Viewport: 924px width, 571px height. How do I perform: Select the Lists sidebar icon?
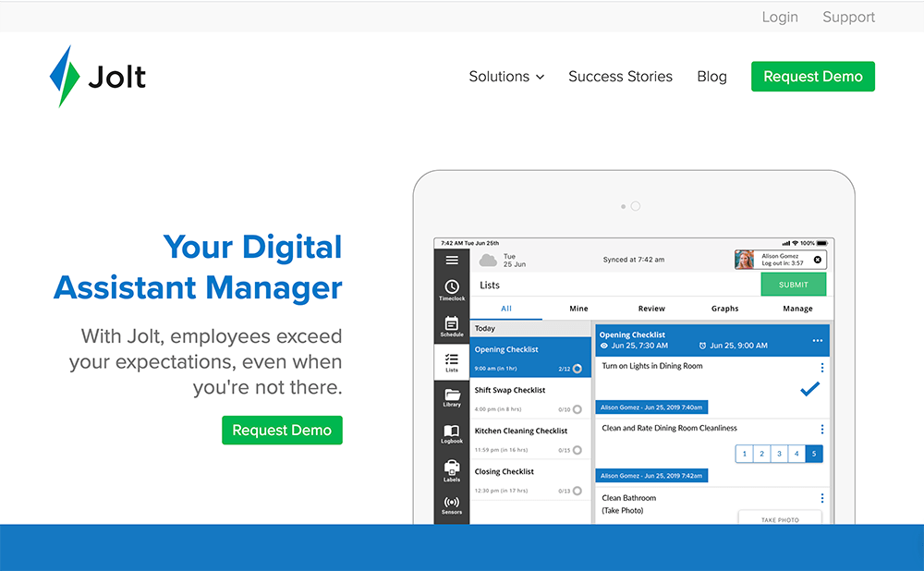pos(452,362)
